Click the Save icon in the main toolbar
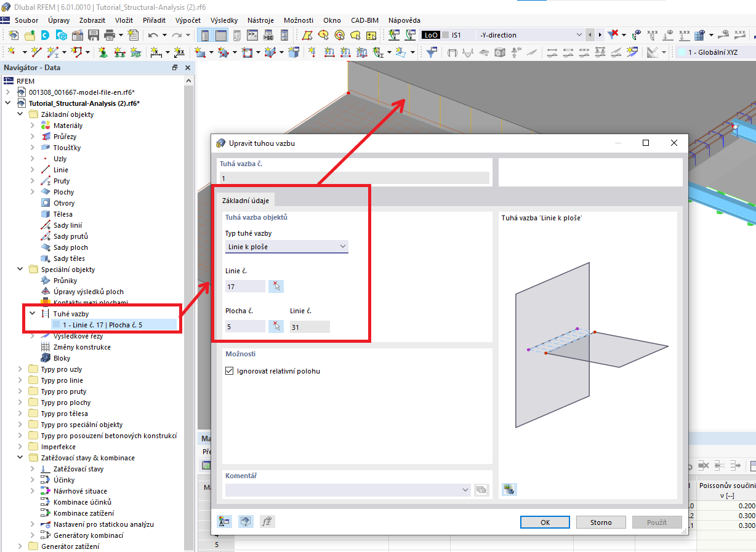Image resolution: width=756 pixels, height=552 pixels. [94, 35]
